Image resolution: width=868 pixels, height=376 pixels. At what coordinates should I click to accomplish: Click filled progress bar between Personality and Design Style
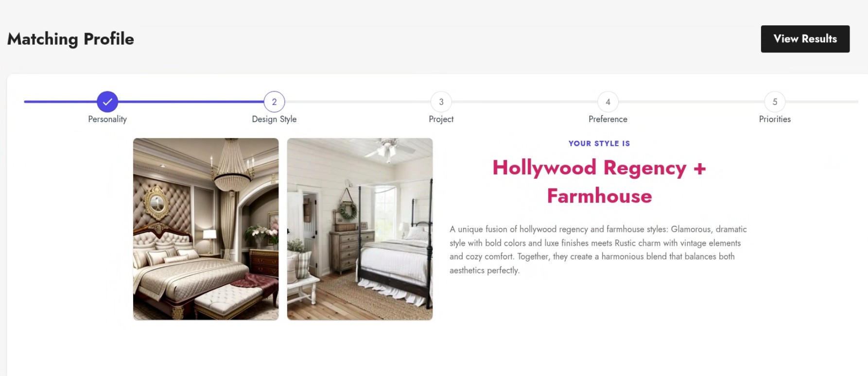tap(191, 102)
